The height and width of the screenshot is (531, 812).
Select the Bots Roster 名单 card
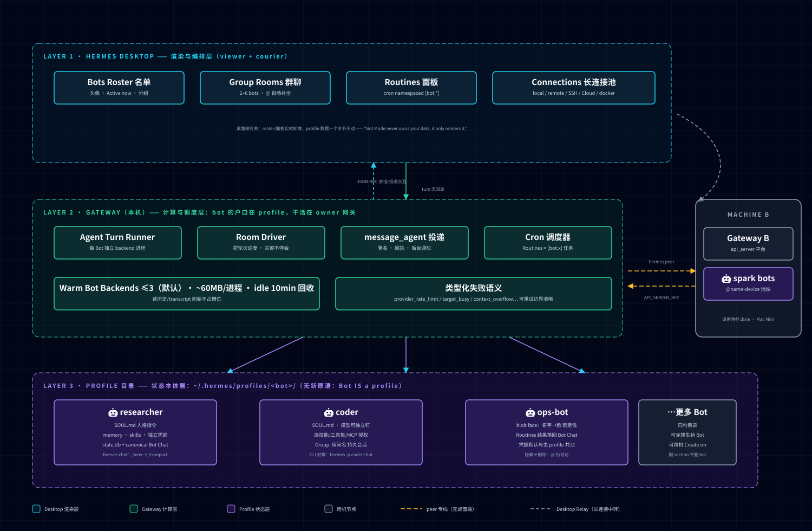[119, 88]
